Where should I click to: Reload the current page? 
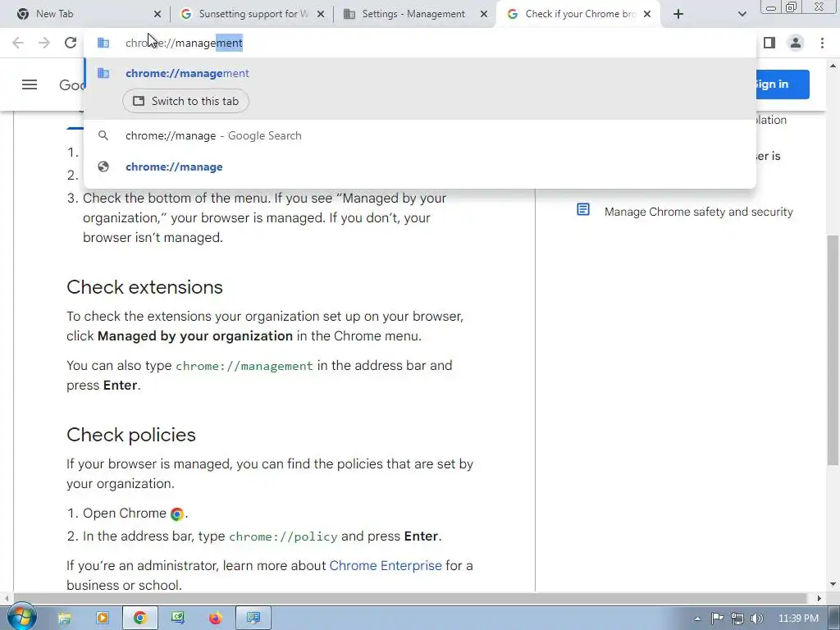pyautogui.click(x=71, y=43)
